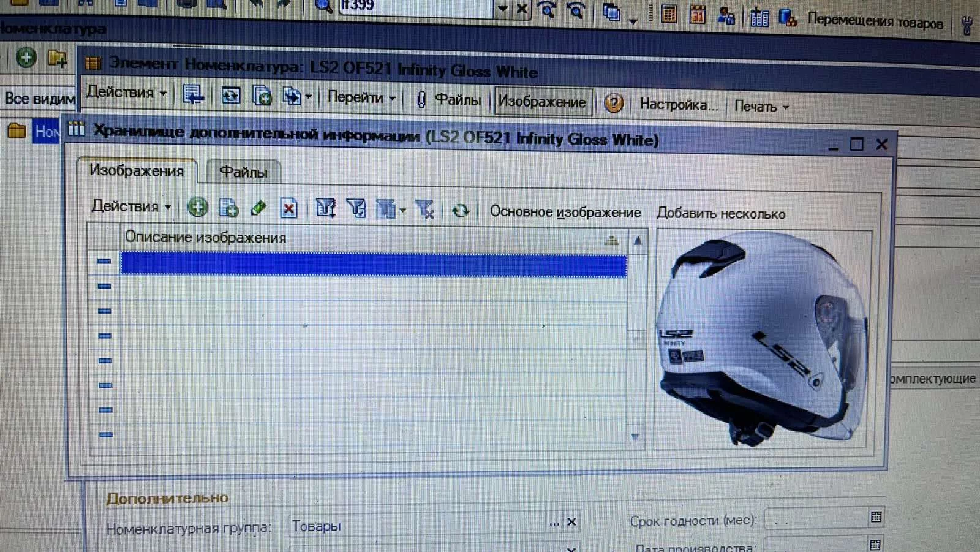Click the refresh list icon
This screenshot has height=552, width=980.
pyautogui.click(x=461, y=211)
